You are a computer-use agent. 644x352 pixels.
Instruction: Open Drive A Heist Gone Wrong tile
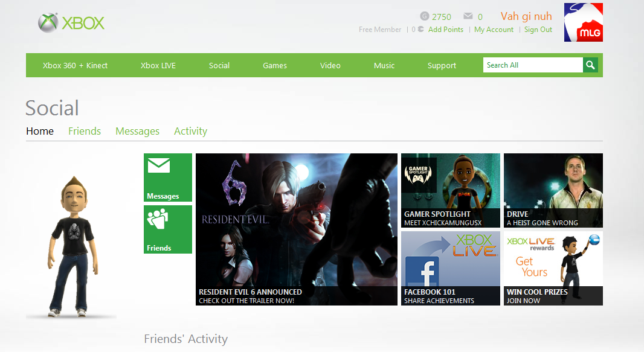coord(553,190)
